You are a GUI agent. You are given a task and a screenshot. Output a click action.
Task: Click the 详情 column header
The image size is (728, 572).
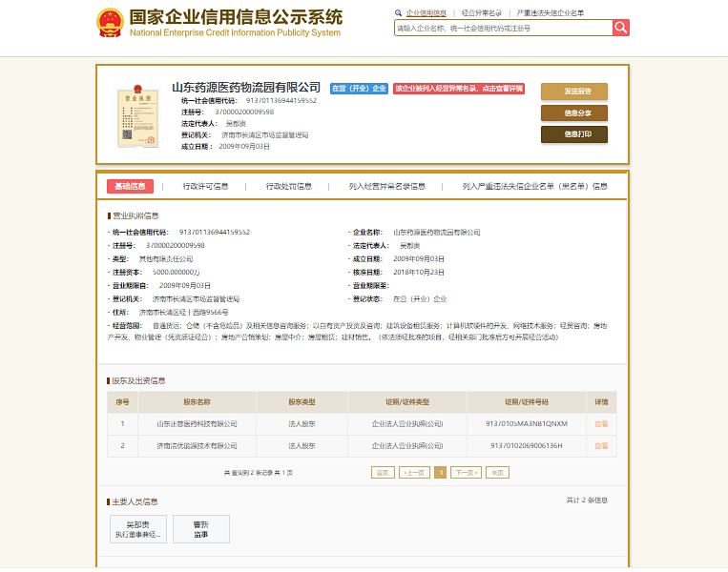601,402
